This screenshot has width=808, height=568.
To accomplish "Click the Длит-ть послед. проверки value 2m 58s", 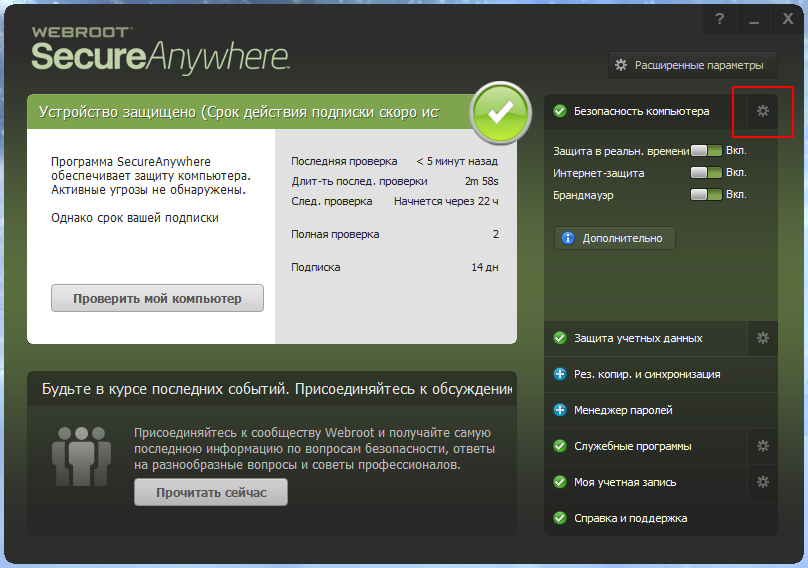I will click(481, 181).
